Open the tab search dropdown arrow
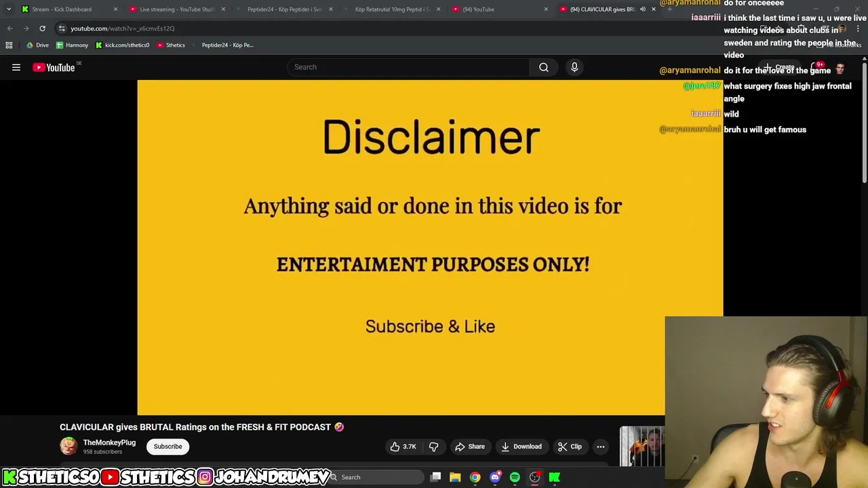 click(8, 9)
